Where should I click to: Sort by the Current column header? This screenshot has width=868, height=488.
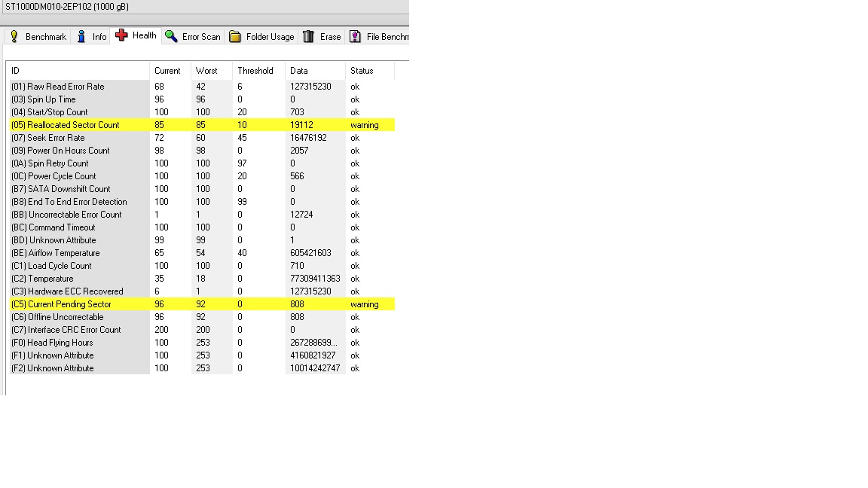pos(170,71)
